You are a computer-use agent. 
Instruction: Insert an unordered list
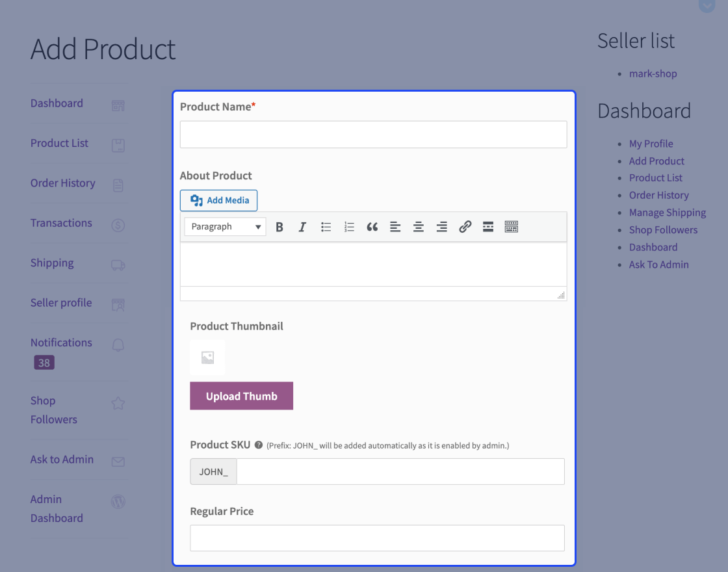(x=326, y=226)
